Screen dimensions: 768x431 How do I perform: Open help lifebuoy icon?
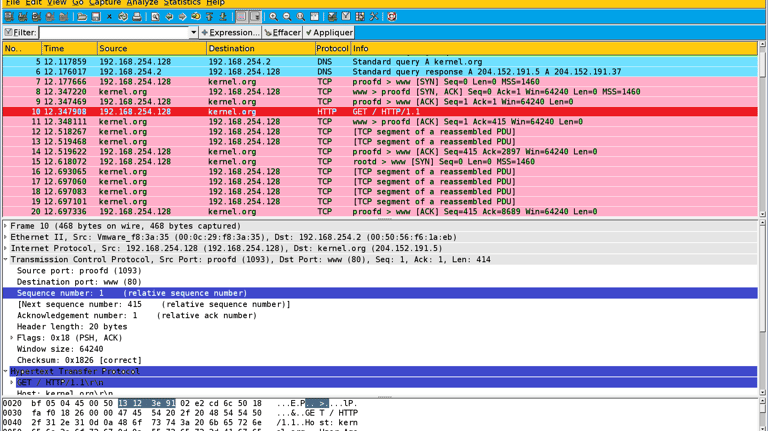click(392, 17)
